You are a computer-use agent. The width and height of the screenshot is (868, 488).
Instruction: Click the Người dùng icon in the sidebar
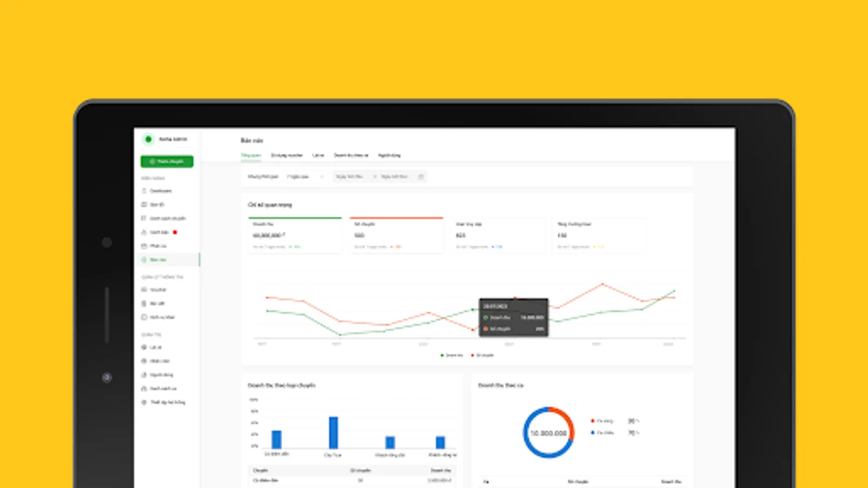[x=144, y=375]
